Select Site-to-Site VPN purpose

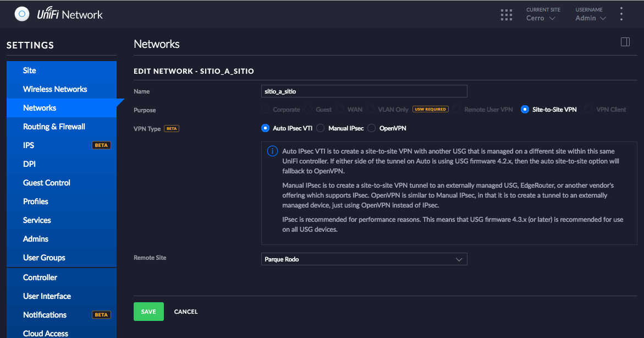pos(525,110)
